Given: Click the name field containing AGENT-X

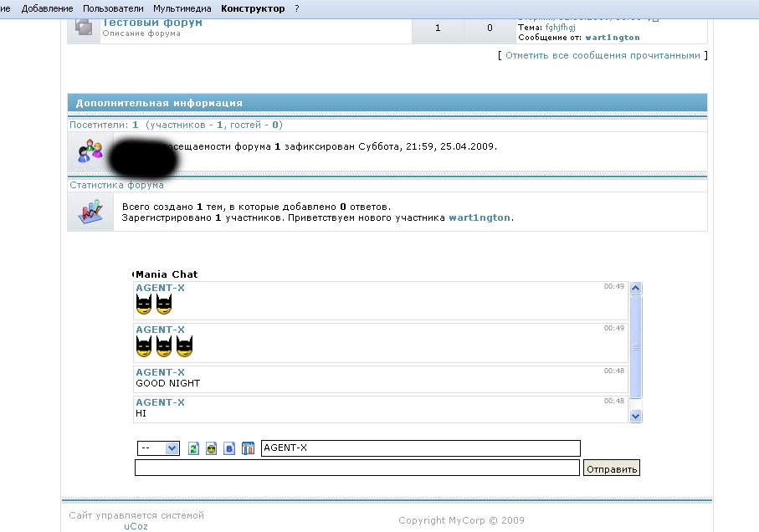Looking at the screenshot, I should (x=421, y=448).
